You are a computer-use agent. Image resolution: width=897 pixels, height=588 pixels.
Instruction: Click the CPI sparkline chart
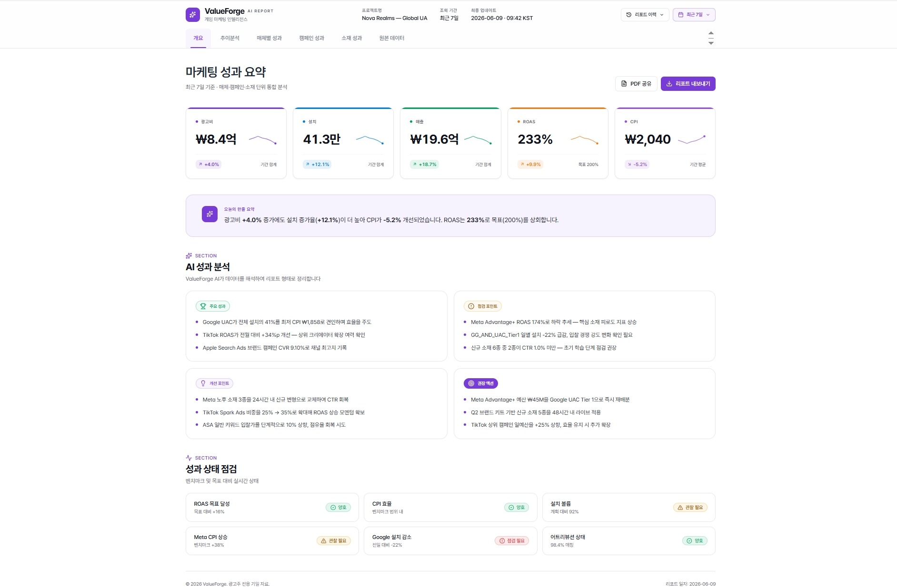(691, 140)
